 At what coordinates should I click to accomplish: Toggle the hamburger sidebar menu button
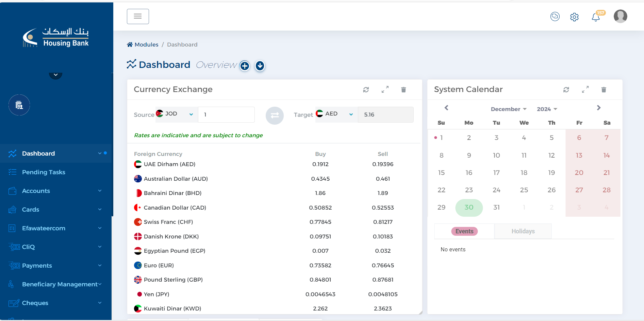(138, 16)
